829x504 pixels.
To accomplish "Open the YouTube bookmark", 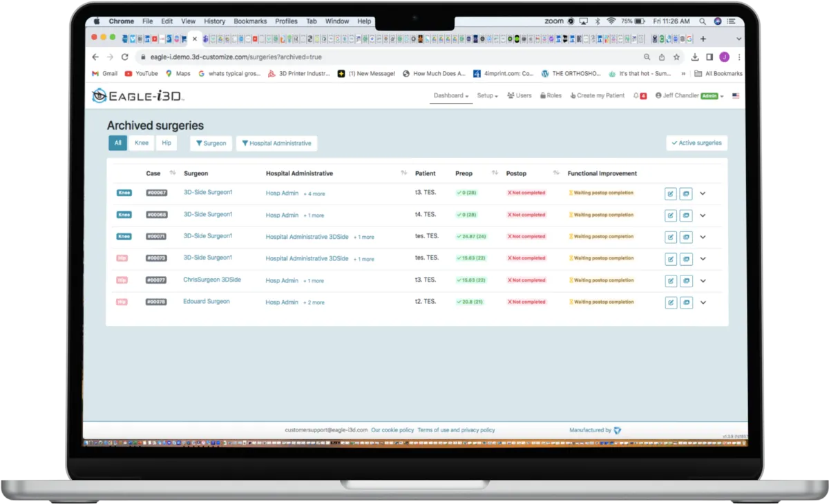I will [x=142, y=74].
